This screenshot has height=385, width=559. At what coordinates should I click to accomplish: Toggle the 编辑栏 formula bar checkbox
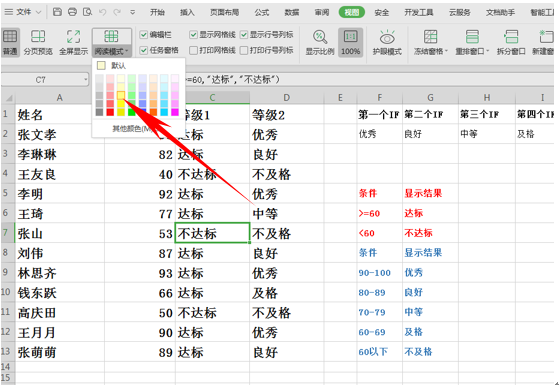point(144,35)
